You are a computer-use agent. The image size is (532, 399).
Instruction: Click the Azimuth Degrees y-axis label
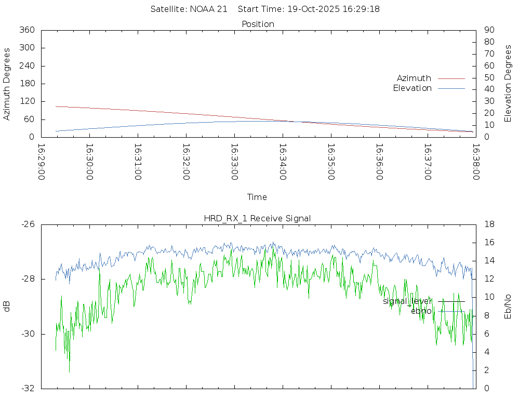[x=7, y=84]
